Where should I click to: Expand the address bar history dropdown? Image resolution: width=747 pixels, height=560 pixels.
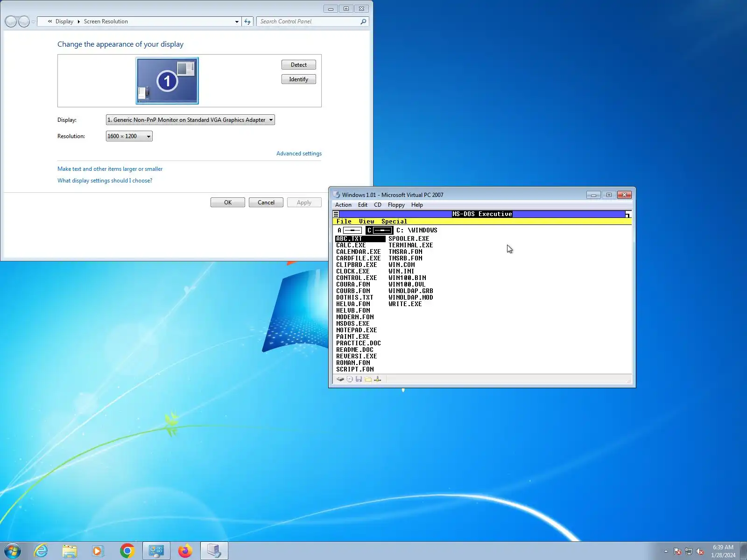pos(237,21)
